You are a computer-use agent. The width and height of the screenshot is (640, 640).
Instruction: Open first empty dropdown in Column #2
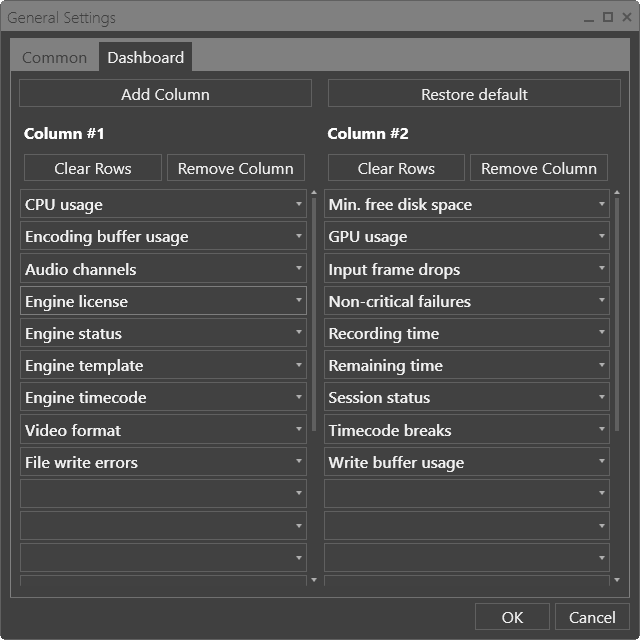click(466, 494)
